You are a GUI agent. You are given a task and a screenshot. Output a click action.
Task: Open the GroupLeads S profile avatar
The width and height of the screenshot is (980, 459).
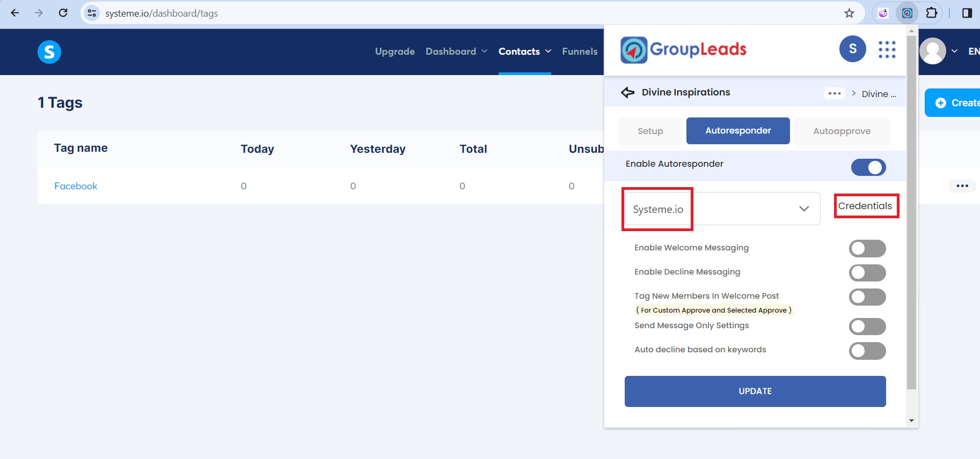853,49
